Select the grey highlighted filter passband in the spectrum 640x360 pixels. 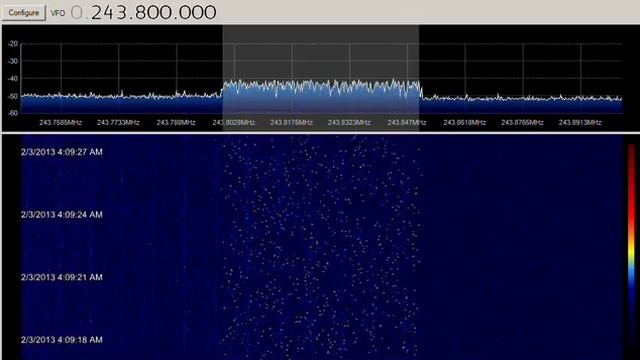click(x=320, y=78)
